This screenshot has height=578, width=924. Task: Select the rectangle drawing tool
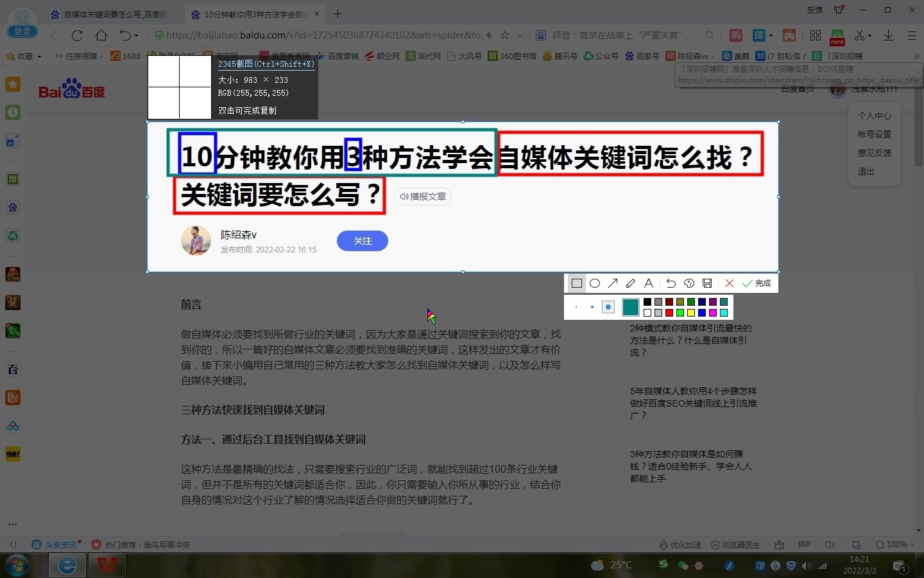[576, 283]
